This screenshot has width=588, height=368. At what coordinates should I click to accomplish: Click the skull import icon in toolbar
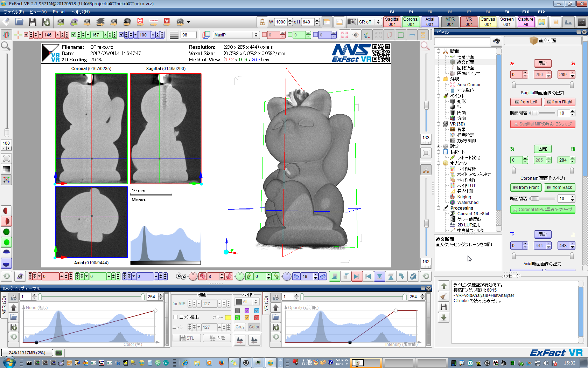[x=127, y=22]
